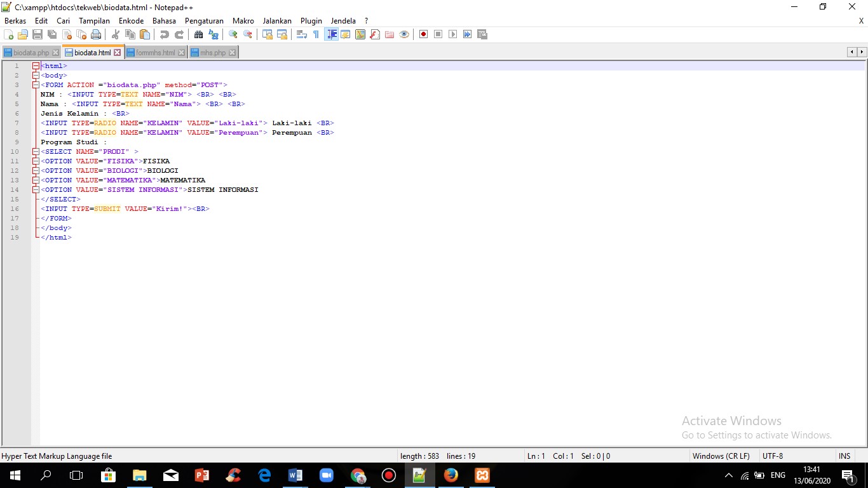The height and width of the screenshot is (488, 868).
Task: Click line 16 number in margin
Action: 15,209
